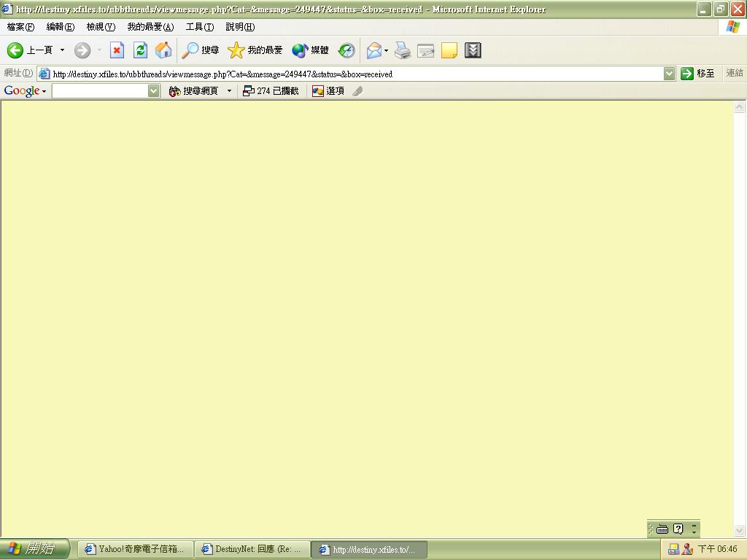
Task: Click the 移至 Go button
Action: [x=697, y=74]
